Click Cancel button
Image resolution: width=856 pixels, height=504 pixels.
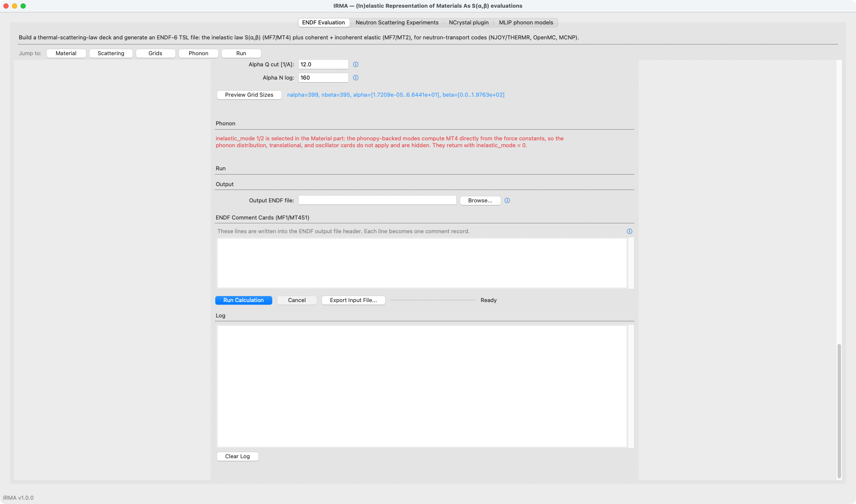point(297,300)
